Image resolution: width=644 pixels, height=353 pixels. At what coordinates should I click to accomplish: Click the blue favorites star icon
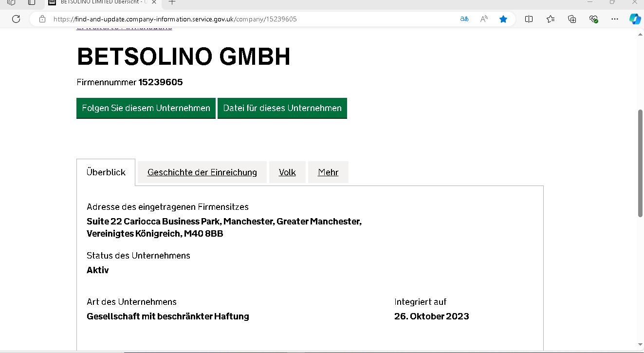click(x=503, y=19)
